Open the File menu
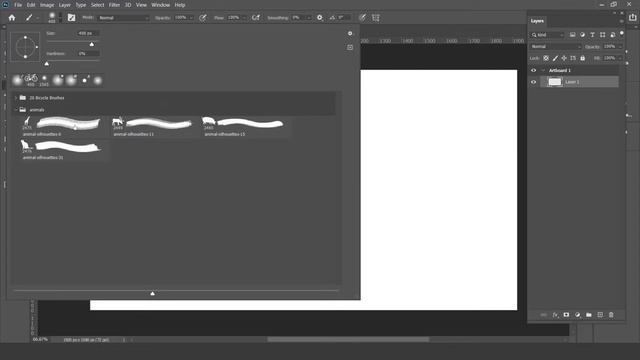The height and width of the screenshot is (360, 640). (18, 5)
